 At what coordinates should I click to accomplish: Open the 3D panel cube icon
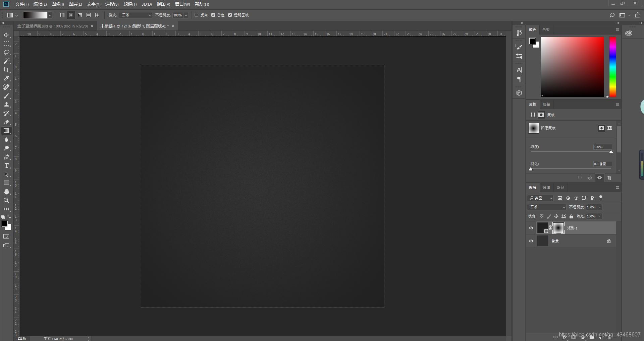[519, 93]
